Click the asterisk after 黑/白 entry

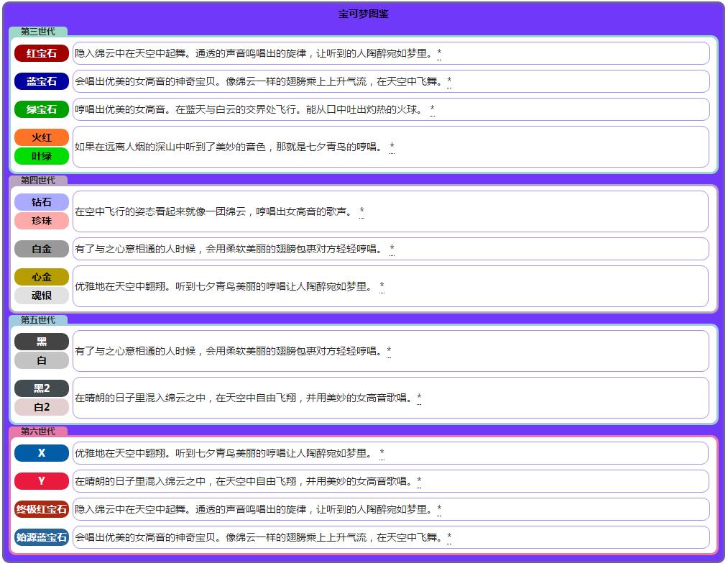[x=389, y=351]
